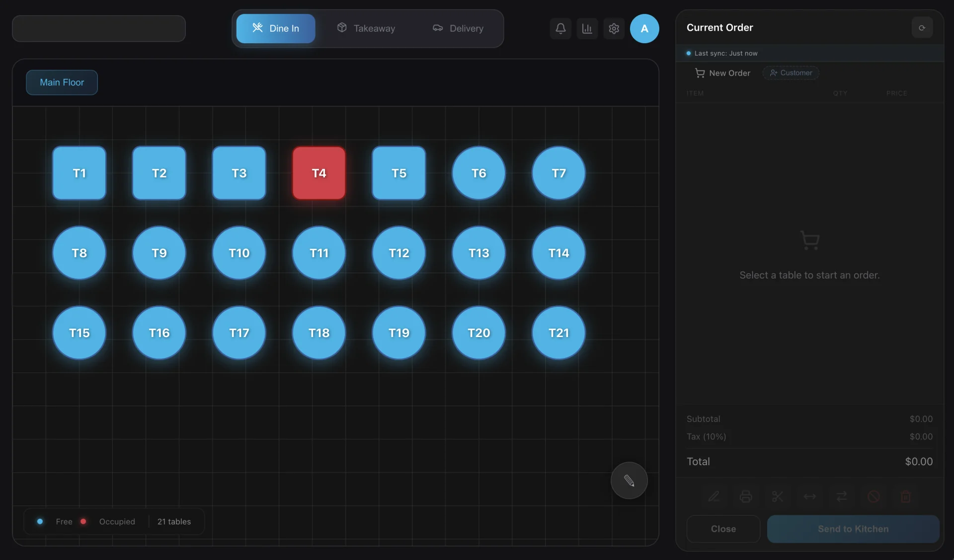Select table T19

[399, 333]
